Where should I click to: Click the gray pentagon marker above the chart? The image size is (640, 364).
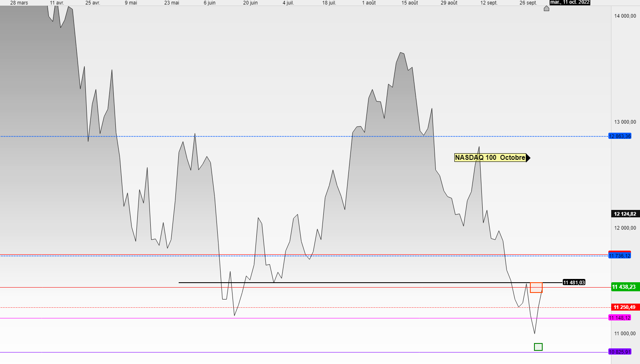tap(546, 8)
